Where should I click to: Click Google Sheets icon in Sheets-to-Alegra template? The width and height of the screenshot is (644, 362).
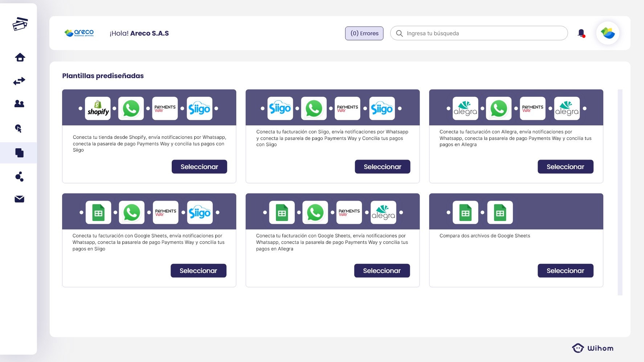pos(282,212)
